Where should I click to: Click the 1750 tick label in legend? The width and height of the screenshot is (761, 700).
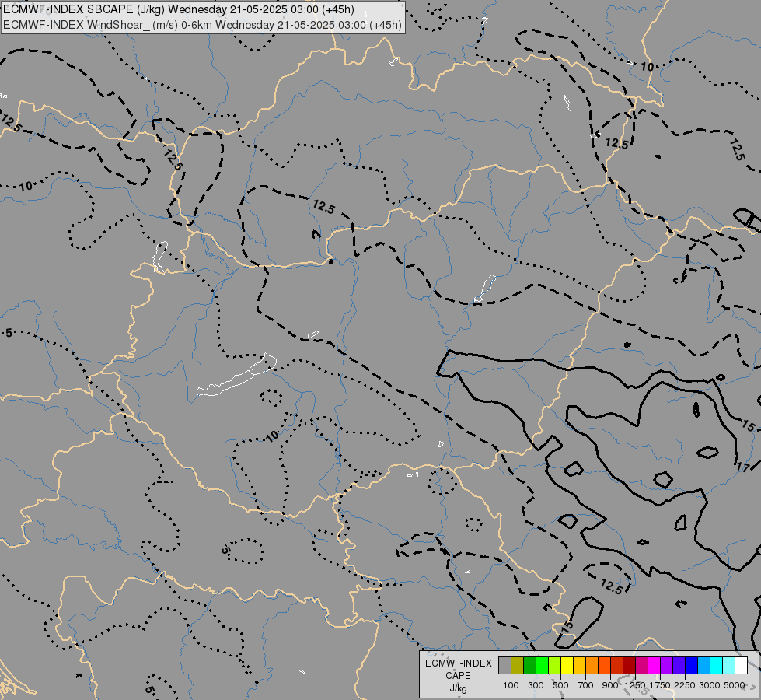[x=660, y=685]
